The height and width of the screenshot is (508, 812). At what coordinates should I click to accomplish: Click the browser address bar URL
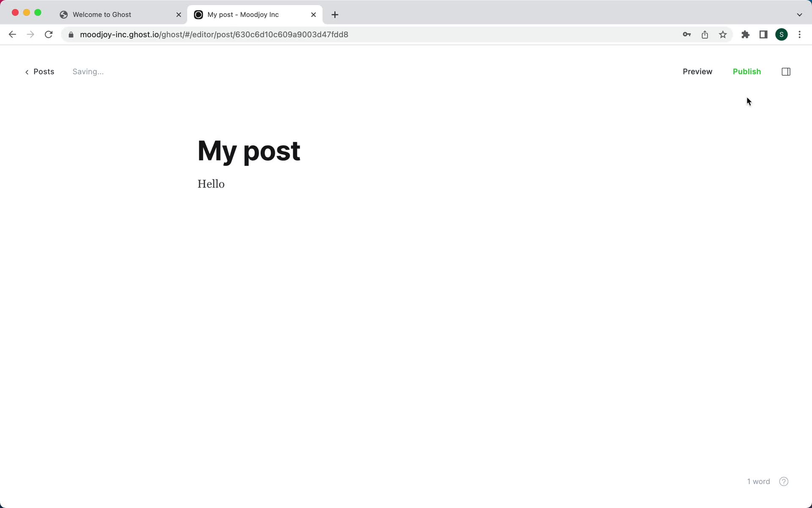pos(214,35)
